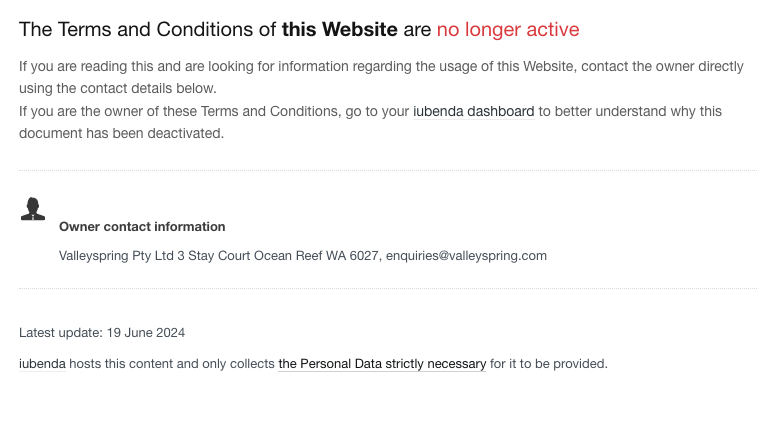Click the Valleyspring Pty Ltd company name
Screen dimensions: 769x425
pos(116,255)
